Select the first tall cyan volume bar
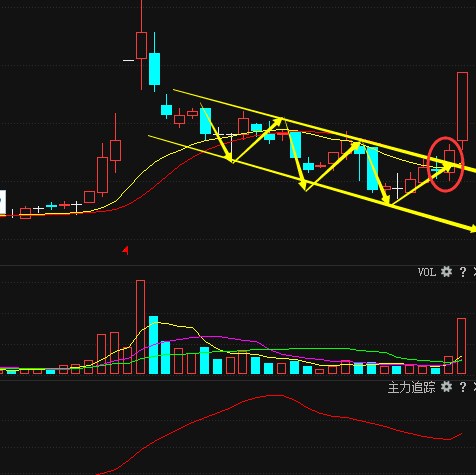 153,345
